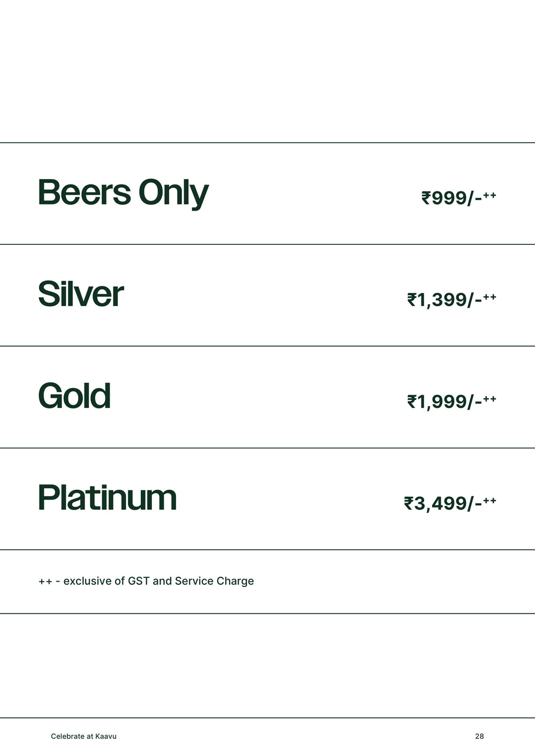Click the ++ superscript after ₹1,399/-
This screenshot has height=756, width=535.
coord(490,297)
